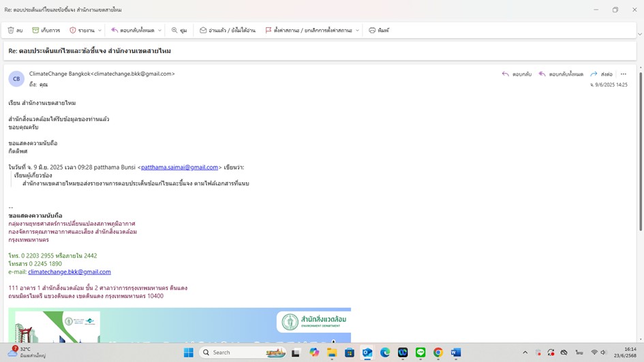The height and width of the screenshot is (362, 644).
Task: Expand the toolbar ribbon chevron at right edge
Action: [639, 34]
